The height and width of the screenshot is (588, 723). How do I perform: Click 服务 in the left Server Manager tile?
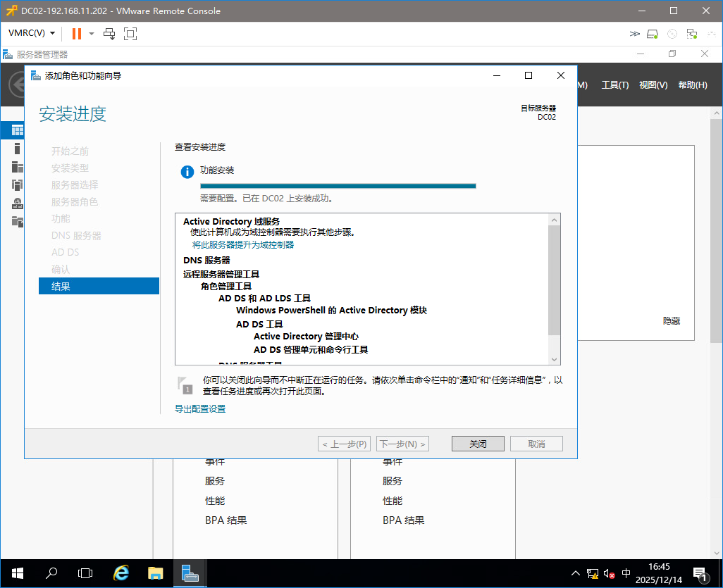tap(214, 481)
